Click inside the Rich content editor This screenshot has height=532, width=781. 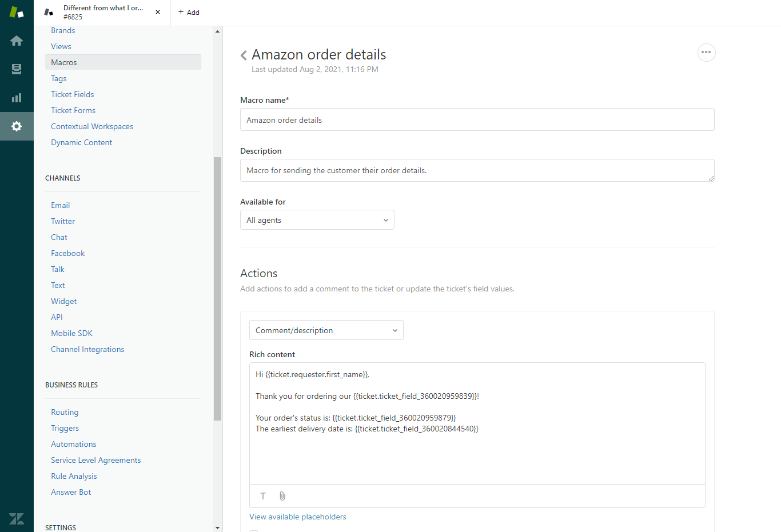[x=477, y=423]
